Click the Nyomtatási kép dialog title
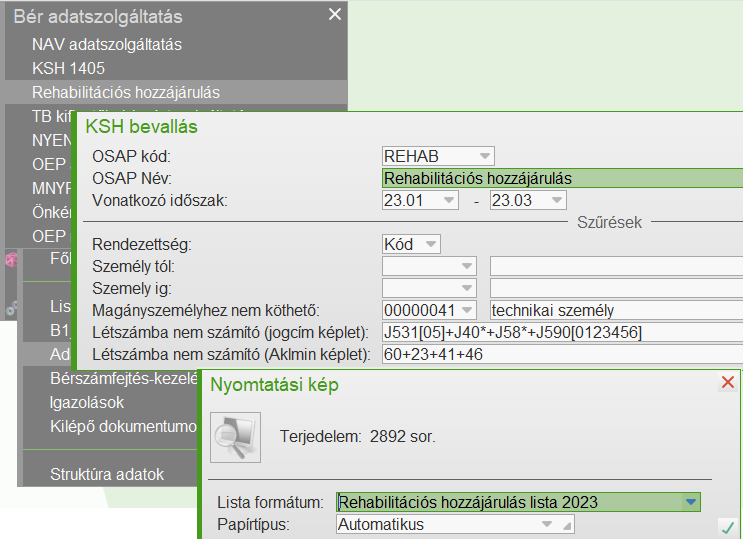 point(274,384)
